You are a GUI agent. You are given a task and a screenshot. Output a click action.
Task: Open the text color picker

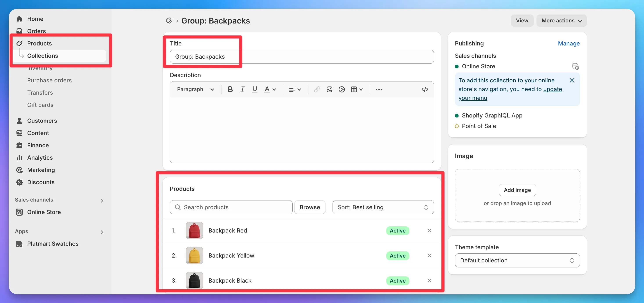click(x=270, y=89)
